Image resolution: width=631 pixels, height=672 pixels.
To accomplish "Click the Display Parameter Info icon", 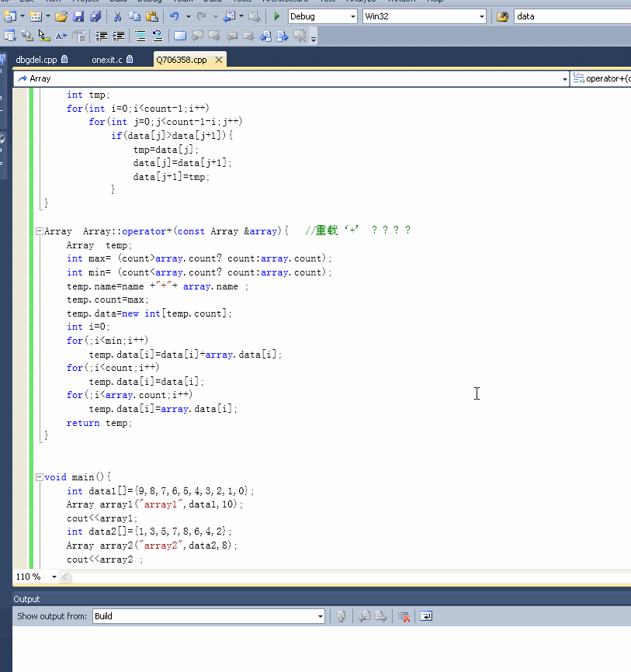I will (x=27, y=36).
